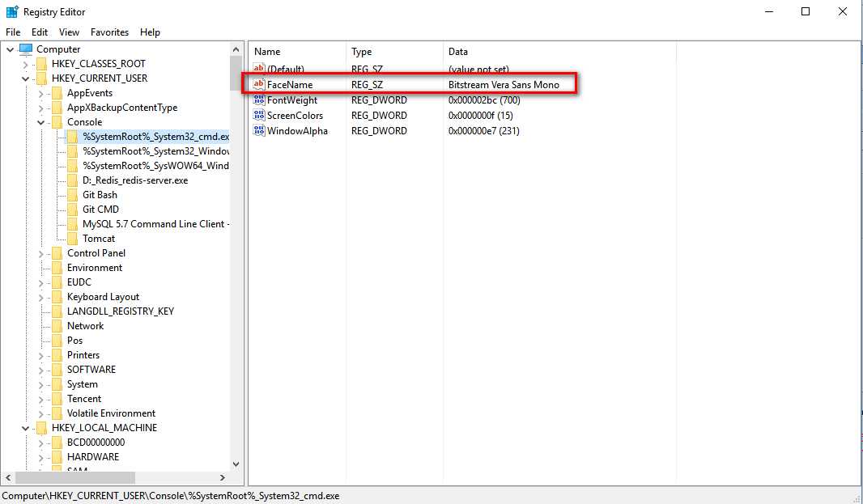Expand the AppEvents key
This screenshot has width=863, height=504.
coord(40,93)
